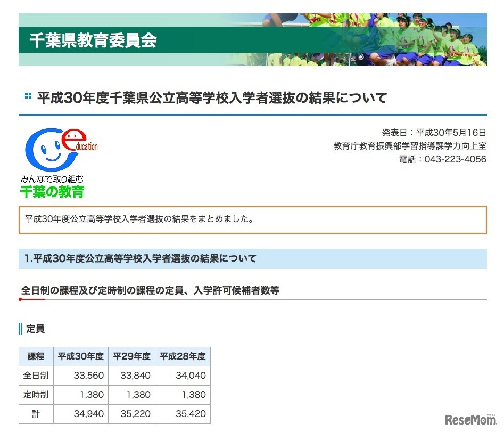Click the 平成30年度 column header
This screenshot has width=504, height=432.
[x=80, y=356]
